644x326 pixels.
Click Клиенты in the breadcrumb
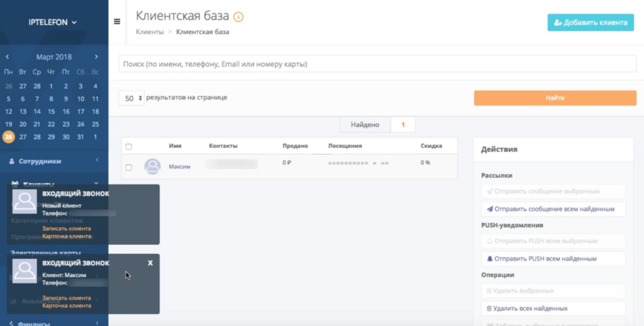coord(150,31)
